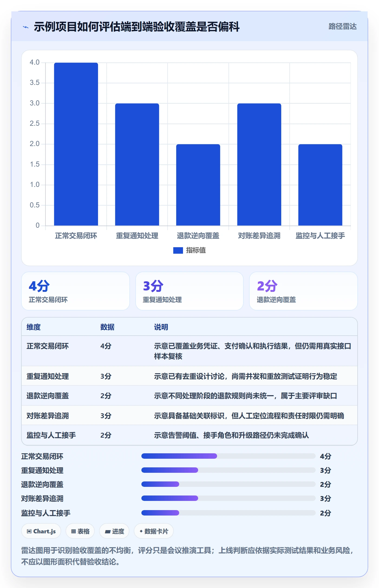Click the 指标值 legend label
The width and height of the screenshot is (379, 588).
tap(196, 250)
